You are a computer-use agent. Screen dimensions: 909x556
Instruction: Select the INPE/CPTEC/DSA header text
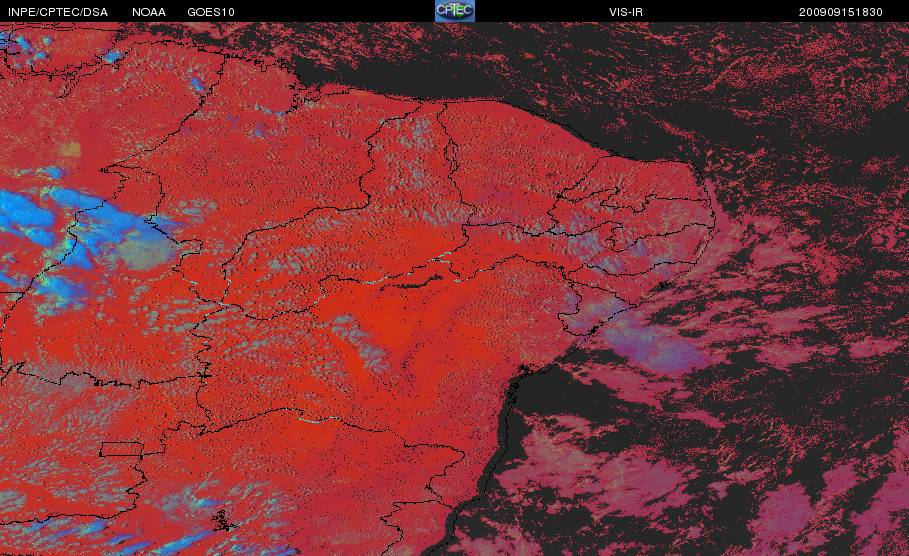[57, 12]
